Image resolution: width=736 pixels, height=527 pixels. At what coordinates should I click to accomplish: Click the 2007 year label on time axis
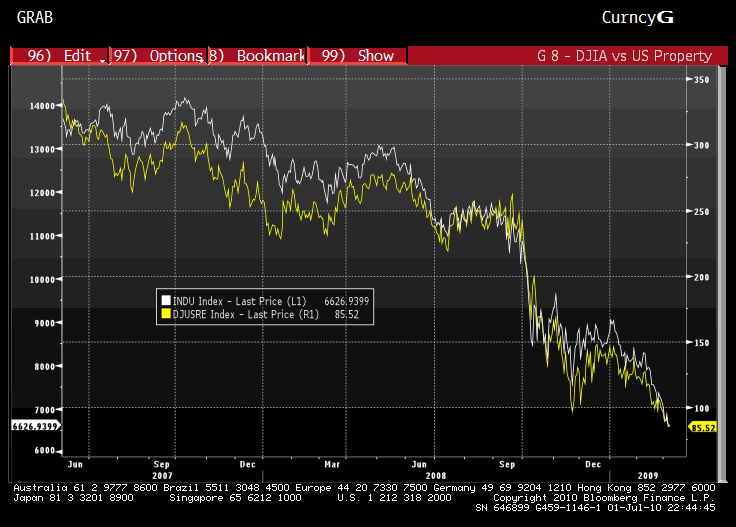(162, 475)
